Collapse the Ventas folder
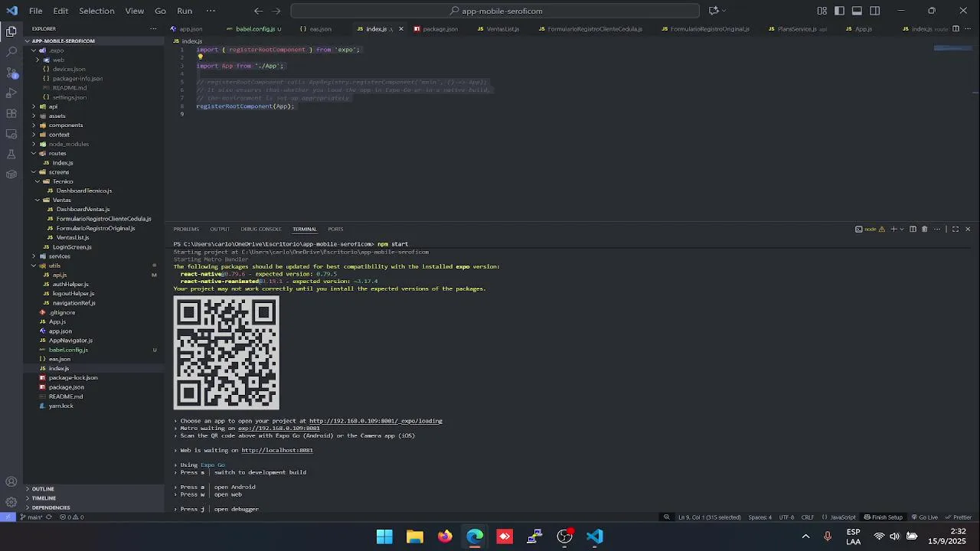980x551 pixels. [x=61, y=200]
